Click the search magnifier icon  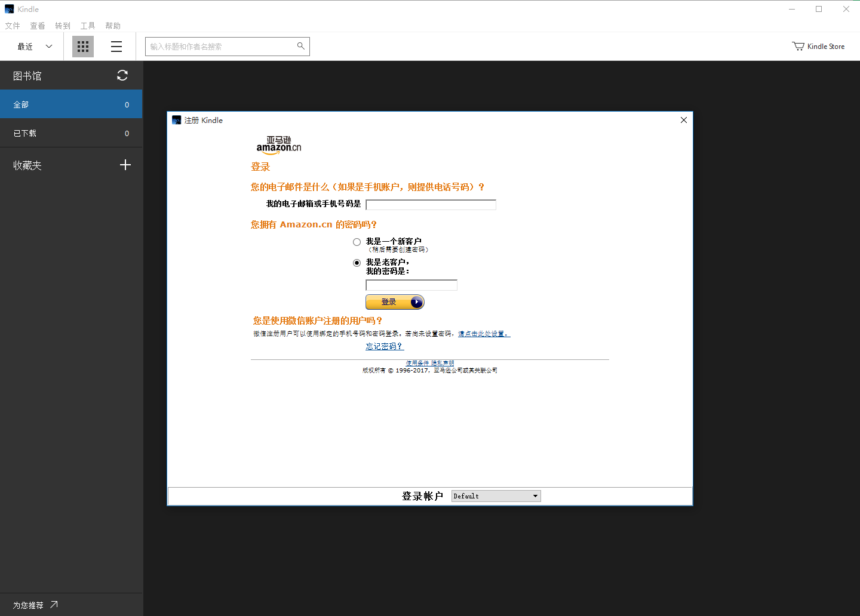[300, 46]
